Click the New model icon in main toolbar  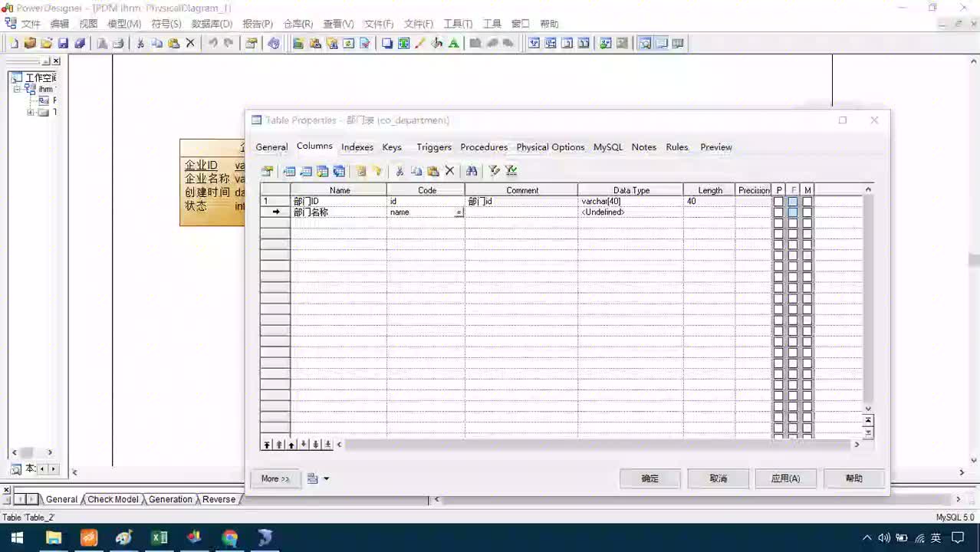[x=14, y=44]
